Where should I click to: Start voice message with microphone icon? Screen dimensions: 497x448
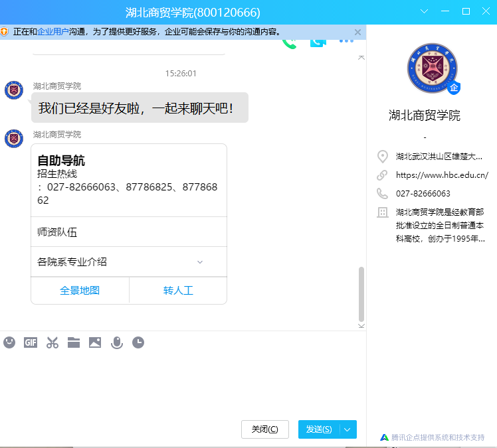pyautogui.click(x=117, y=342)
